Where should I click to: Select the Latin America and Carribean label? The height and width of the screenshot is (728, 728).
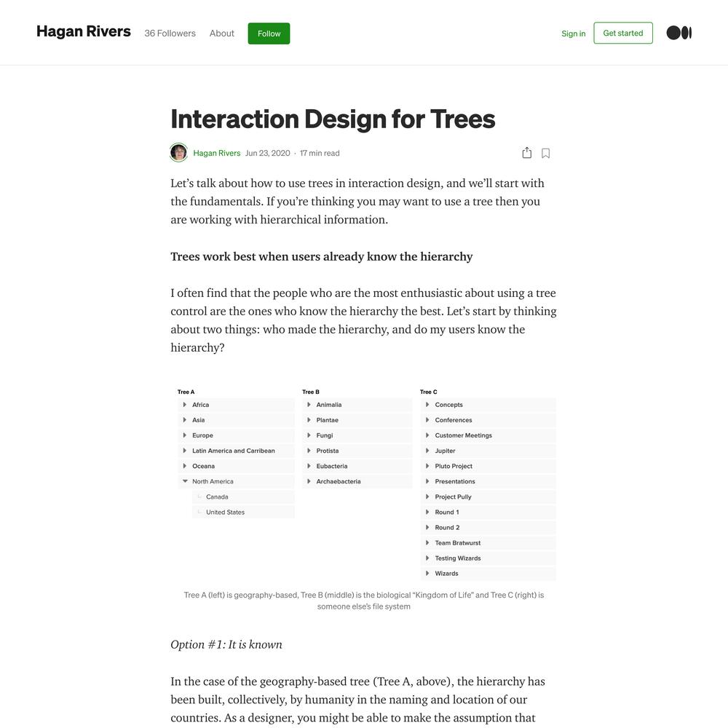coord(234,451)
